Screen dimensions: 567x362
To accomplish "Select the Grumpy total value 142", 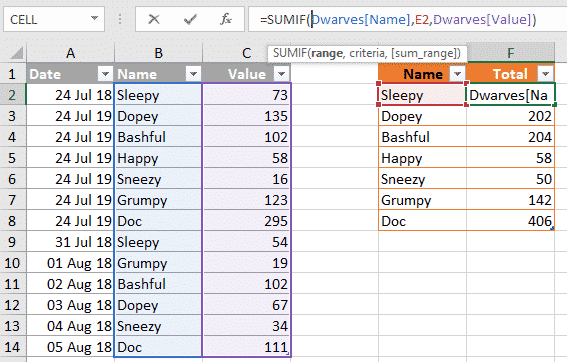I will pyautogui.click(x=511, y=200).
